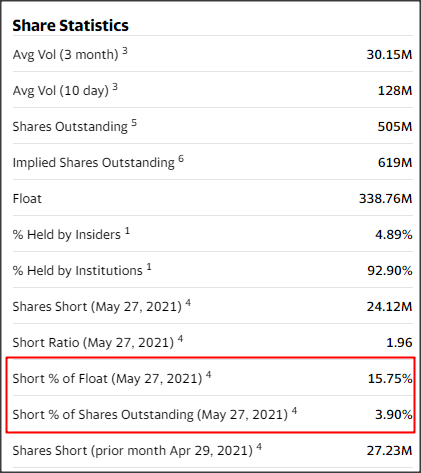Screen dimensions: 421x473
Task: Click the Short % of Float label
Action: pyautogui.click(x=107, y=379)
